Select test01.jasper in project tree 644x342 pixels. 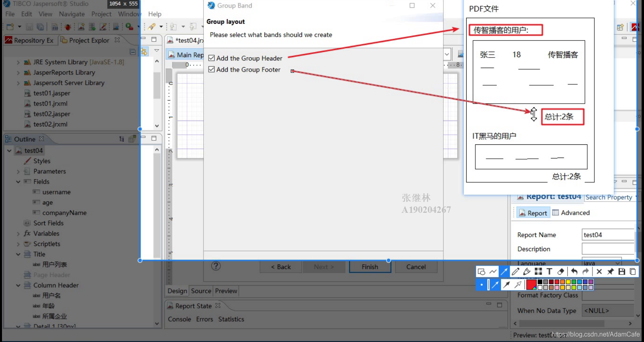click(x=52, y=93)
